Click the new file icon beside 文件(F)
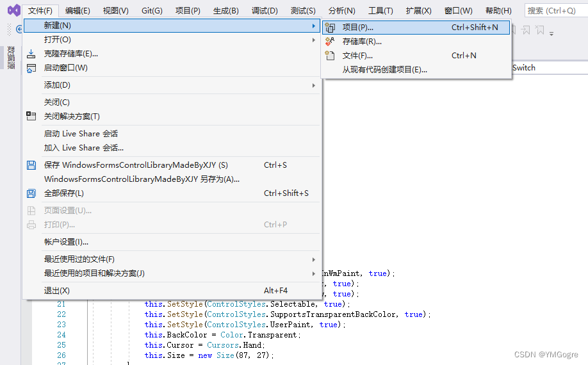588x365 pixels. [330, 56]
